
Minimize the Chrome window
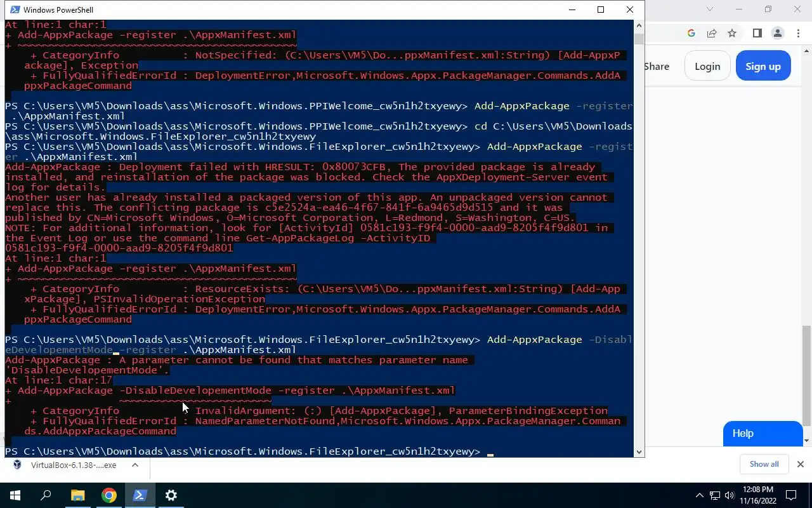pyautogui.click(x=739, y=9)
